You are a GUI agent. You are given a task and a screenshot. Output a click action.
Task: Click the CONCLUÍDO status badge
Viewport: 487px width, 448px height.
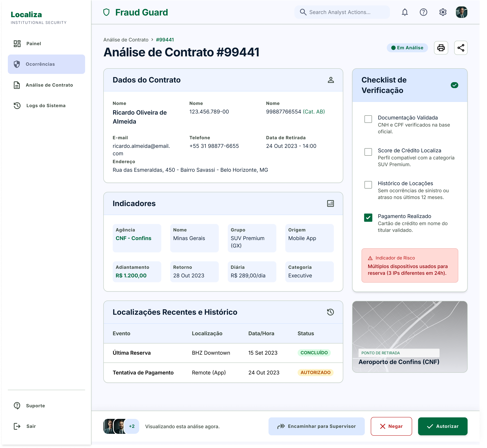[314, 353]
